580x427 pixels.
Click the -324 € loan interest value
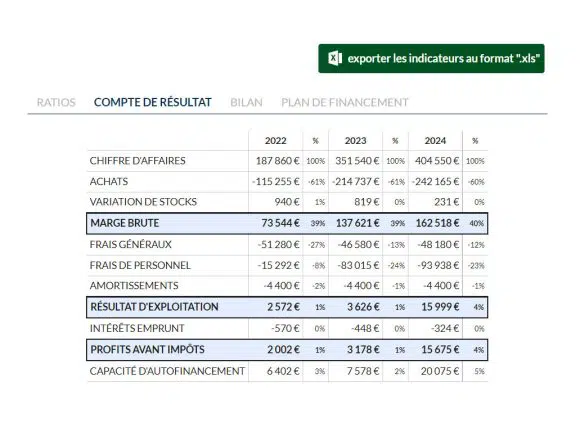(445, 328)
